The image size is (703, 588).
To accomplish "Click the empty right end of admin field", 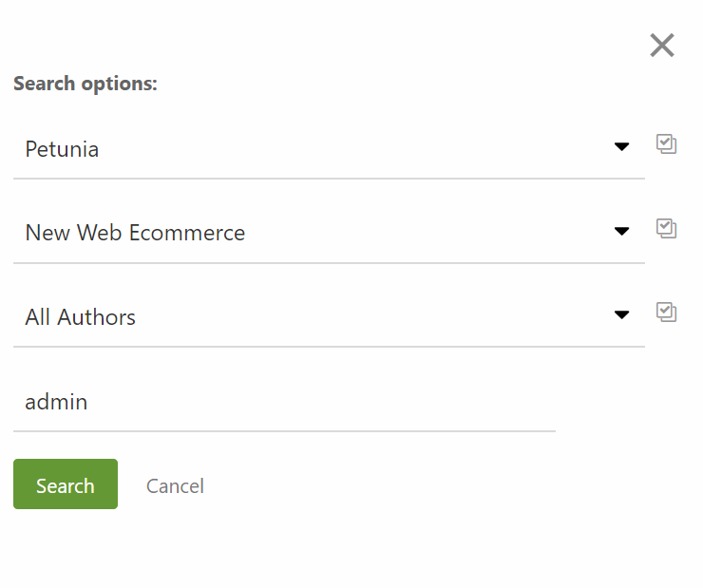I will coord(513,402).
